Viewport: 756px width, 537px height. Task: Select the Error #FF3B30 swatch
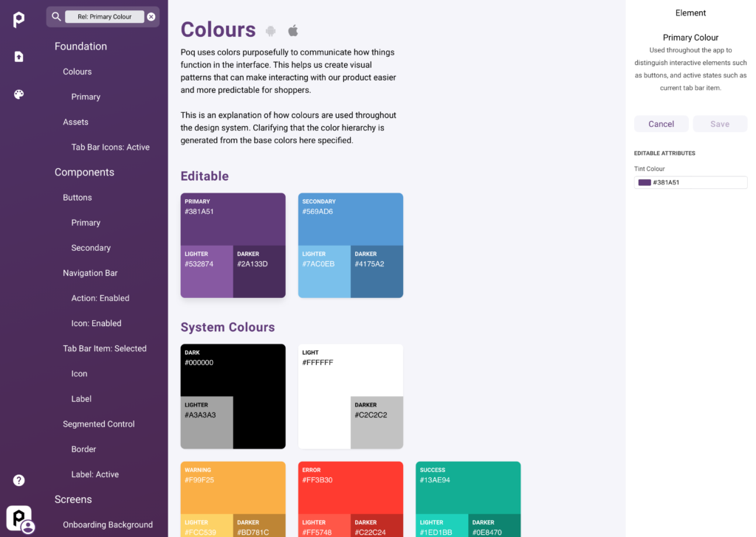[x=351, y=488]
